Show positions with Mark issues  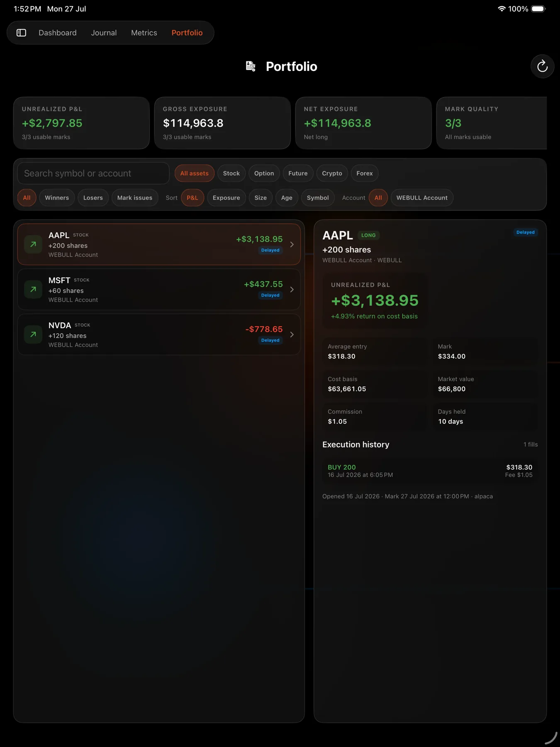(x=135, y=198)
